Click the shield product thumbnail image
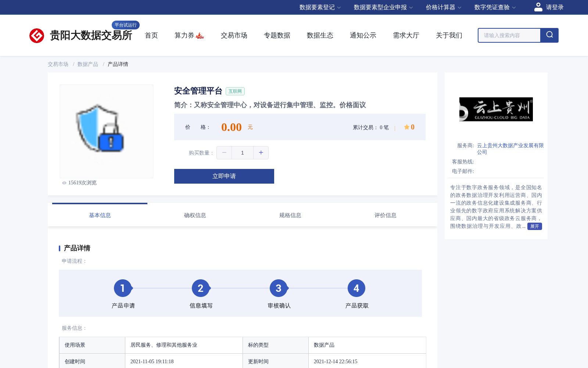Image resolution: width=588 pixels, height=368 pixels. click(107, 131)
